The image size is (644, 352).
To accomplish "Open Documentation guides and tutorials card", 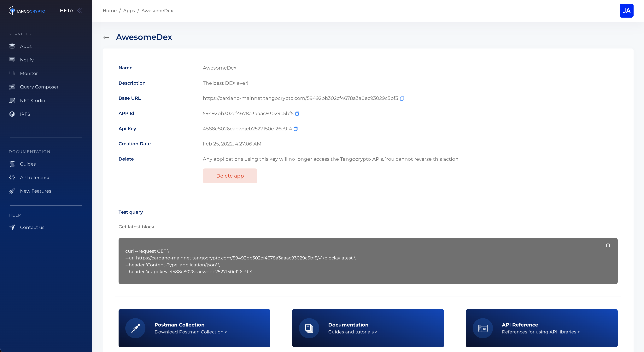I will coord(368,328).
